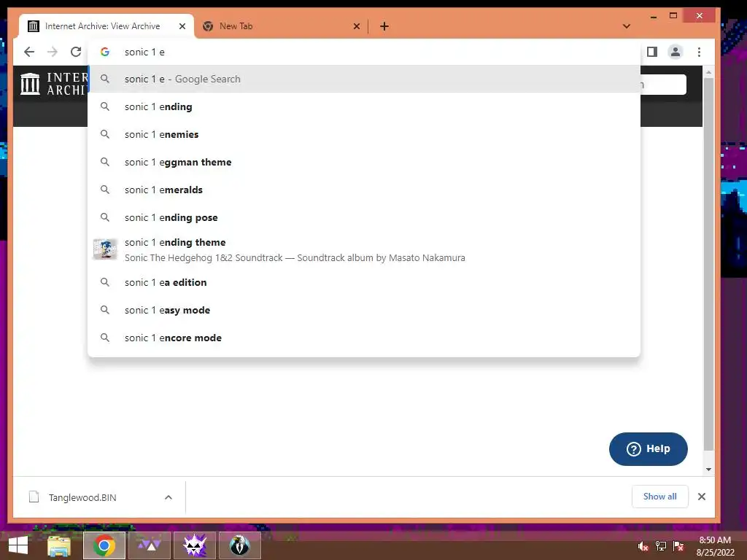Click the scrollbar down arrow
The image size is (747, 560).
tap(708, 469)
